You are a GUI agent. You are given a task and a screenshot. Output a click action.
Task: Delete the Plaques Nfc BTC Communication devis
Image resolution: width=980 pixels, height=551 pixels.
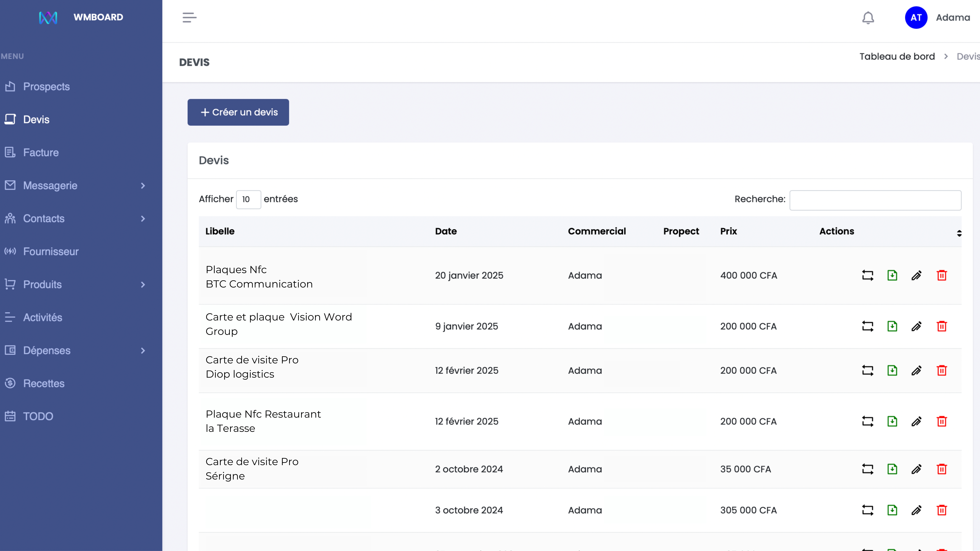click(x=942, y=275)
